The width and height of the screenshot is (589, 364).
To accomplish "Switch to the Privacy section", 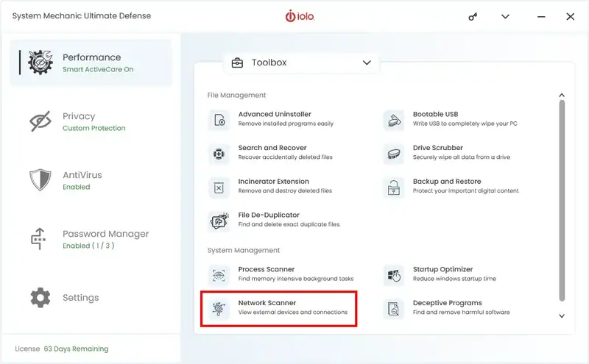I will 79,121.
